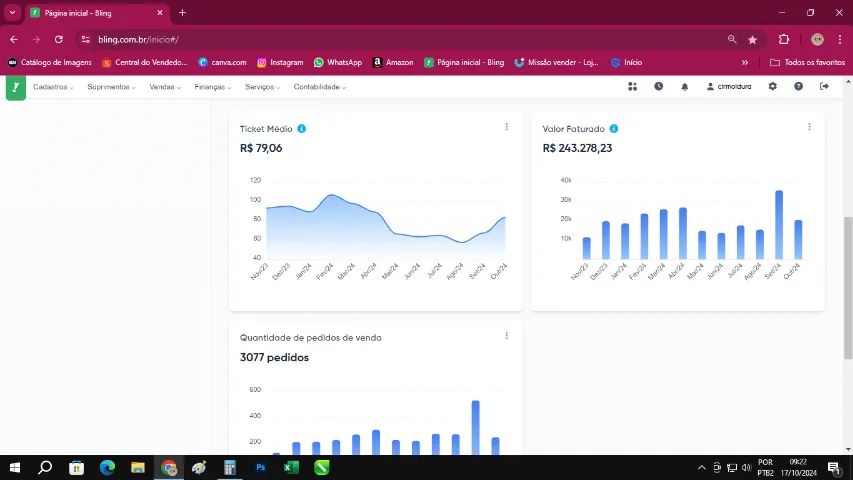Expand the Cadastros menu

tap(53, 87)
